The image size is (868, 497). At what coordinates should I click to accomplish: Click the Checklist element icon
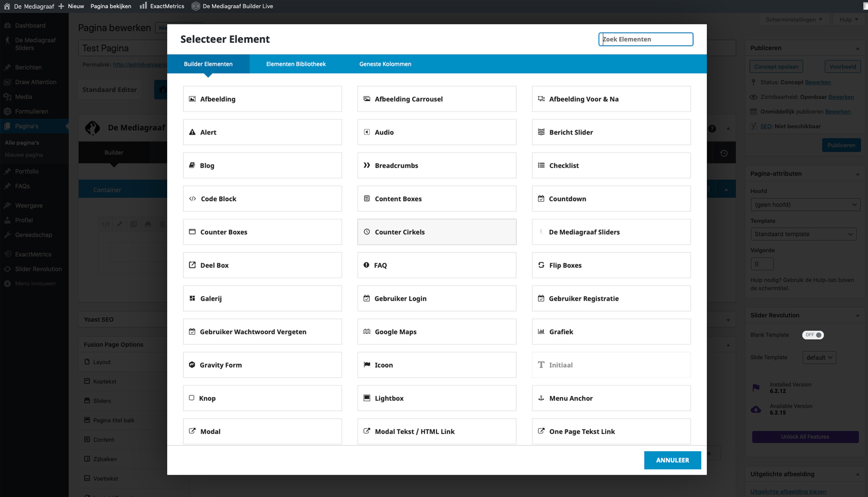(541, 165)
